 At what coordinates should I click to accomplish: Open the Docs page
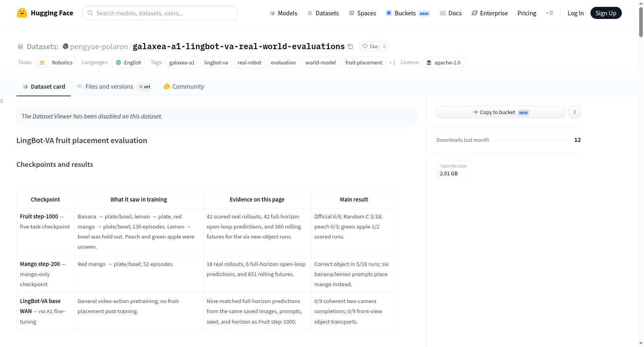(x=450, y=13)
